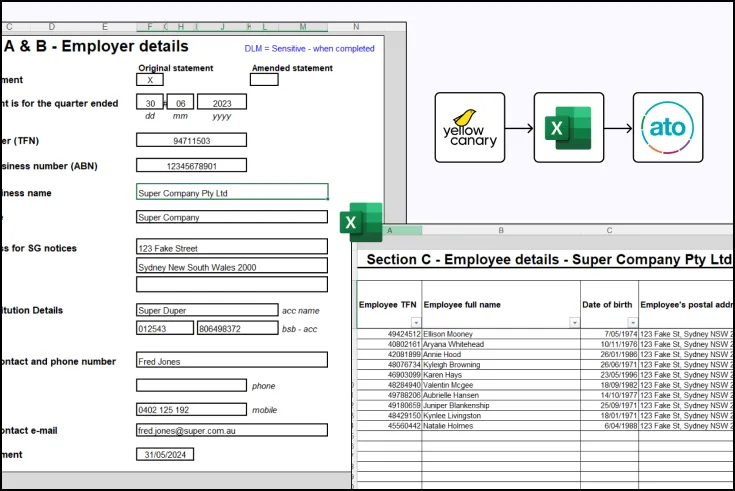Tick the Amended statement box
735x491 pixels.
pyautogui.click(x=264, y=80)
